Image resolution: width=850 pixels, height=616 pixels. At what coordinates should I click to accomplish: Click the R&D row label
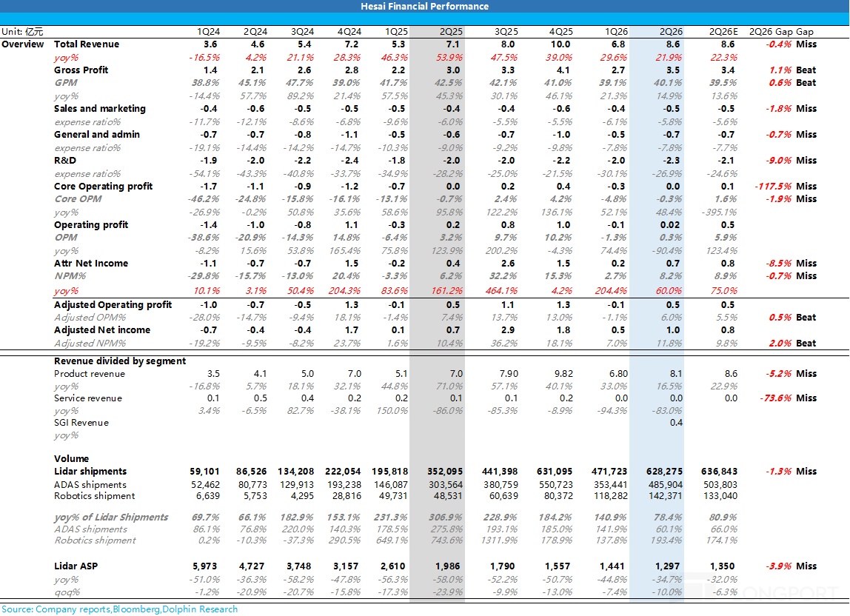pos(65,161)
